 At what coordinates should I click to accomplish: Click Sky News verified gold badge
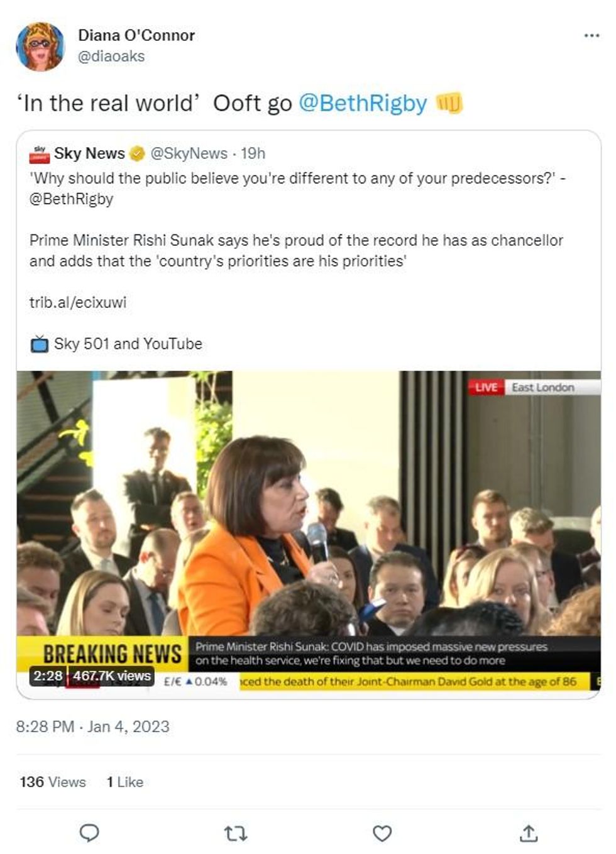tap(137, 153)
